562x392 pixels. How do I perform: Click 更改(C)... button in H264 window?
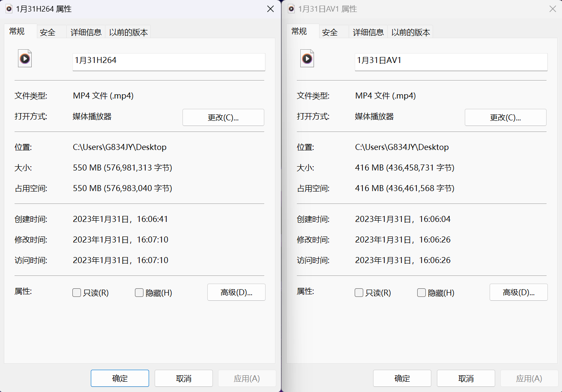tap(223, 117)
